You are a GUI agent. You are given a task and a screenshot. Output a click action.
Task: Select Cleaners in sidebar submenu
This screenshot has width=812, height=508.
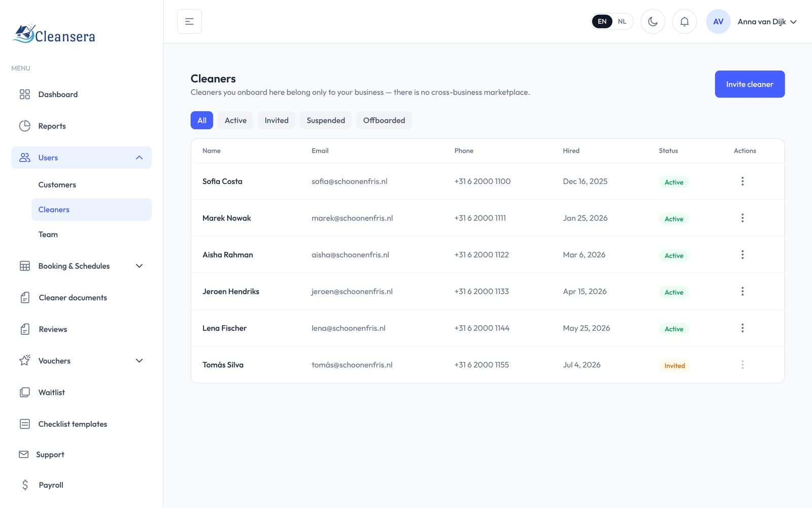(91, 209)
